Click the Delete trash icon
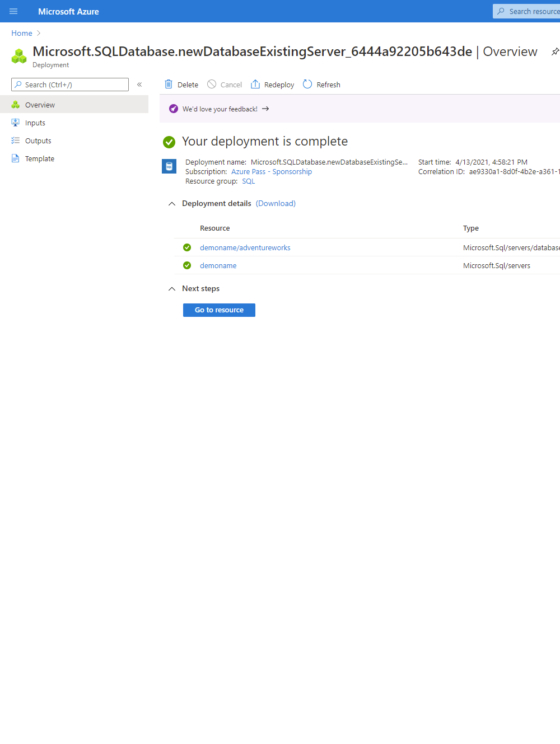The width and height of the screenshot is (560, 744). 169,83
